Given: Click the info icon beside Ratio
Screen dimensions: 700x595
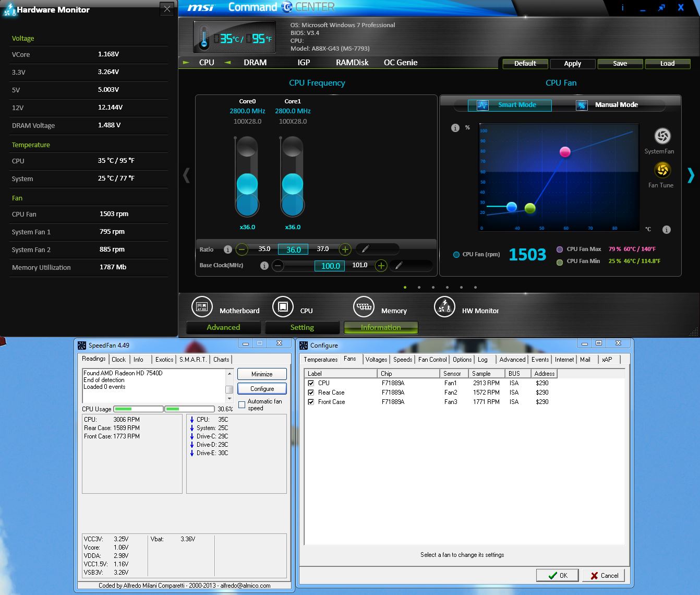Looking at the screenshot, I should point(227,249).
